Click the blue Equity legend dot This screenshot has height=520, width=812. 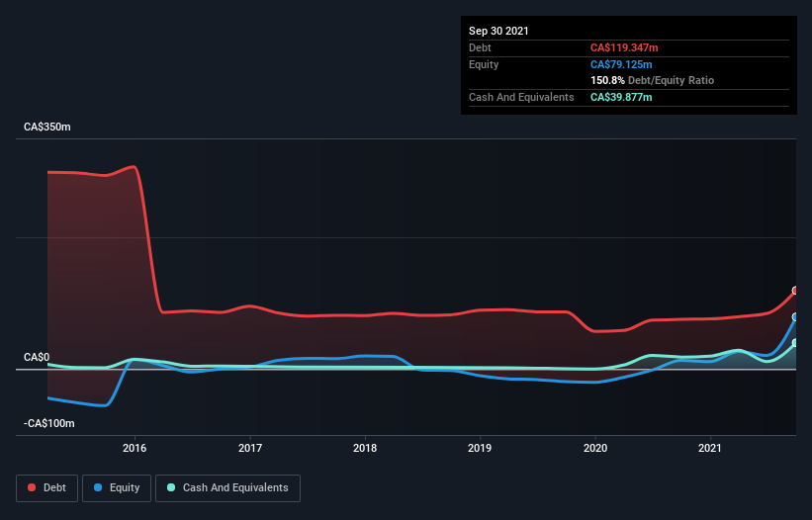coord(98,487)
